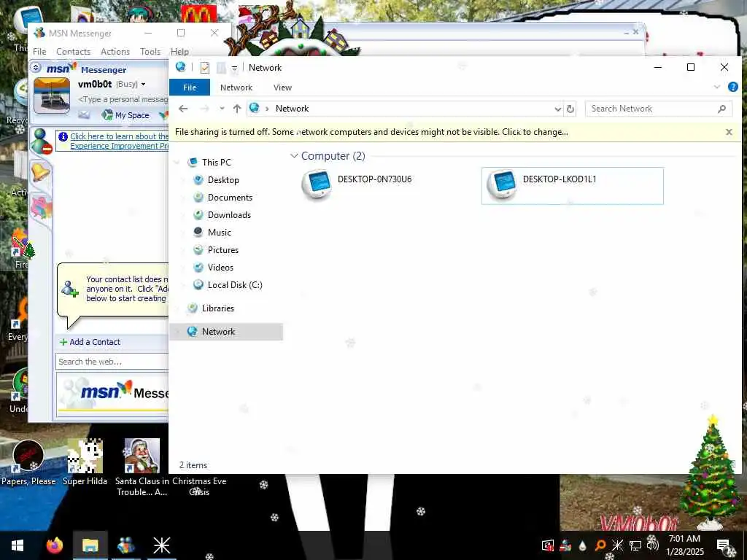Click the snowflake app taskbar button
Viewport: 747px width, 560px height.
161,545
